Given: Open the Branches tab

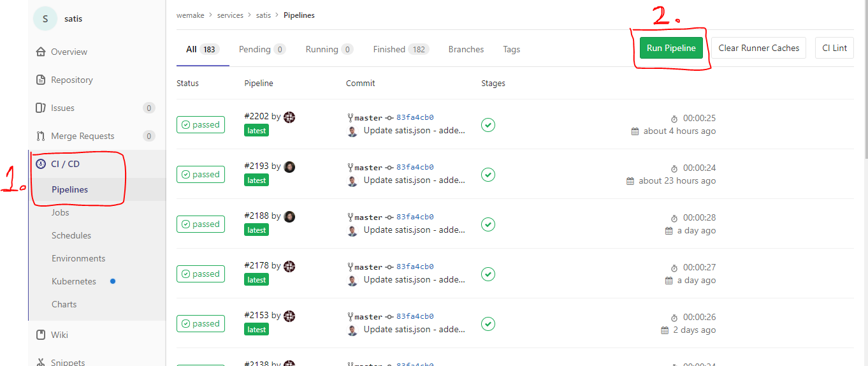Looking at the screenshot, I should point(466,50).
